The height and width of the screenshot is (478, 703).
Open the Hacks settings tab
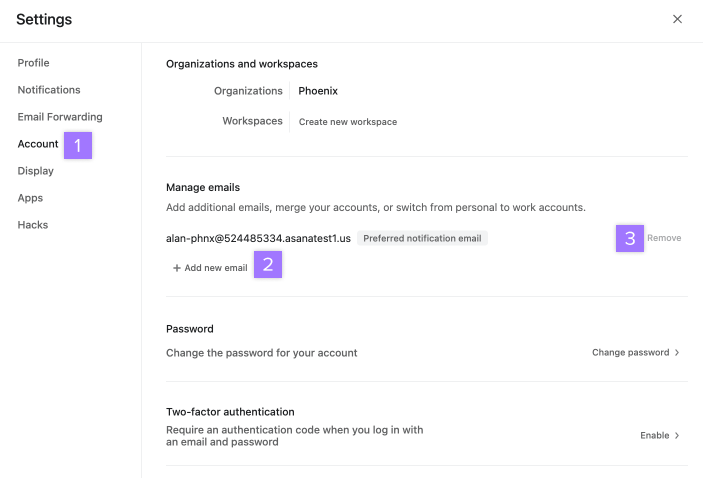33,225
